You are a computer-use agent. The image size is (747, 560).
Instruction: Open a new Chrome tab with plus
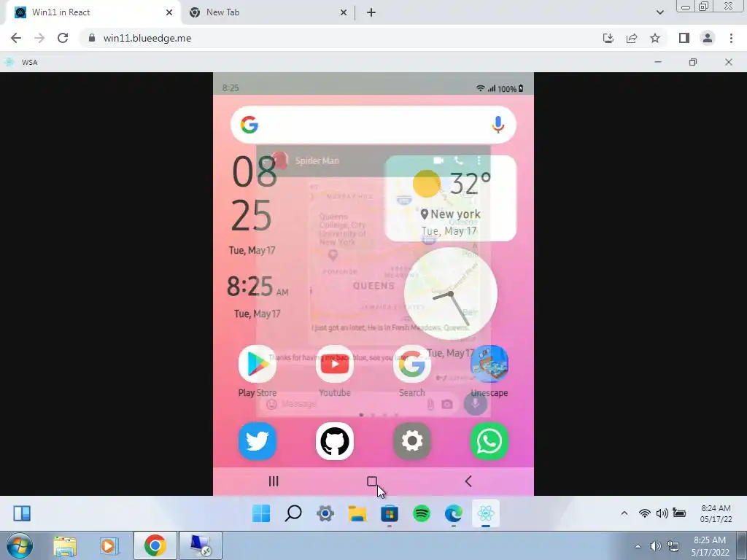click(x=371, y=12)
